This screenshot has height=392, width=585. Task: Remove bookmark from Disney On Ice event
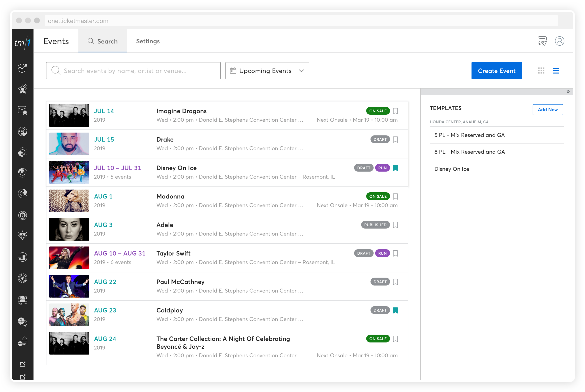(x=395, y=168)
